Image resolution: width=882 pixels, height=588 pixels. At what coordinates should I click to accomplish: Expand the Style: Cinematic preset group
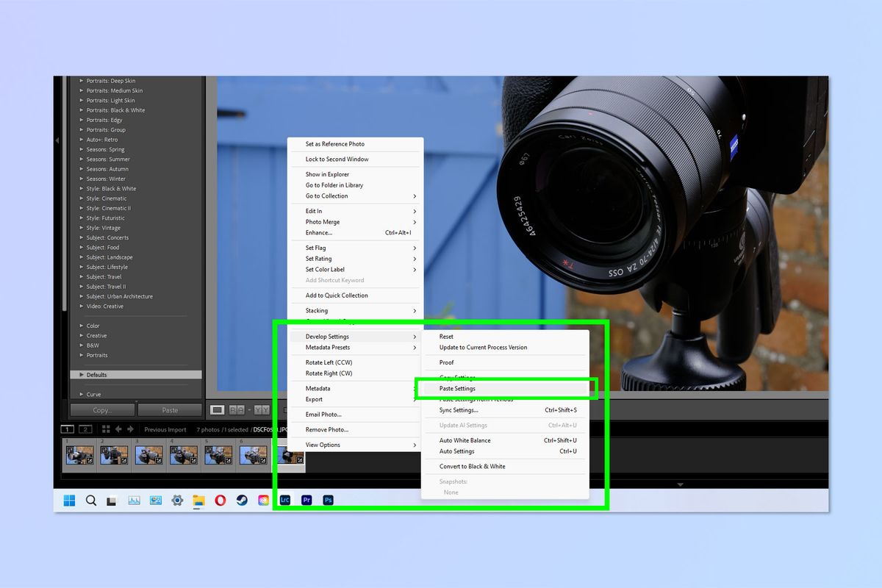[x=106, y=198]
